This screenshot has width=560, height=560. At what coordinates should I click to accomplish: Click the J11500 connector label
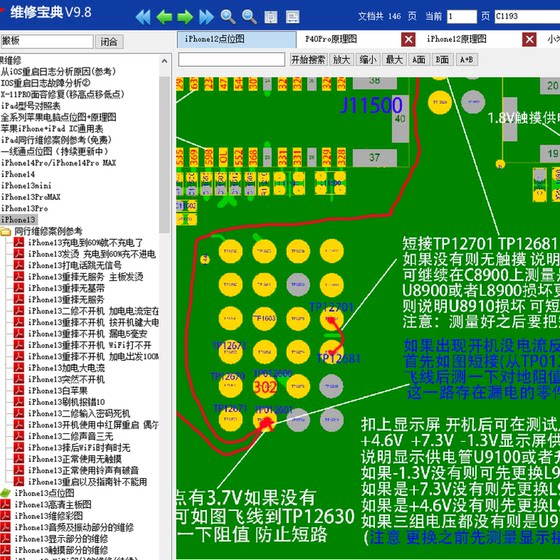pos(371,105)
